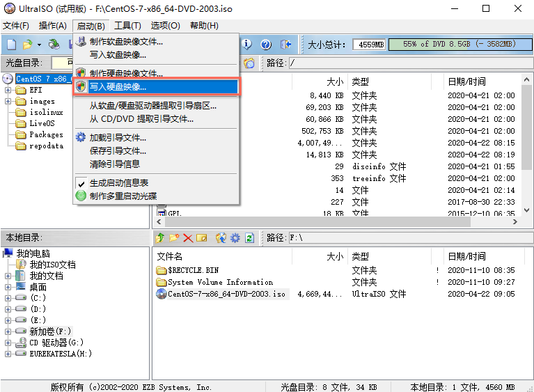Click the local 路径 field showing F:\
Viewport: 534px width, 392px height.
[411, 237]
